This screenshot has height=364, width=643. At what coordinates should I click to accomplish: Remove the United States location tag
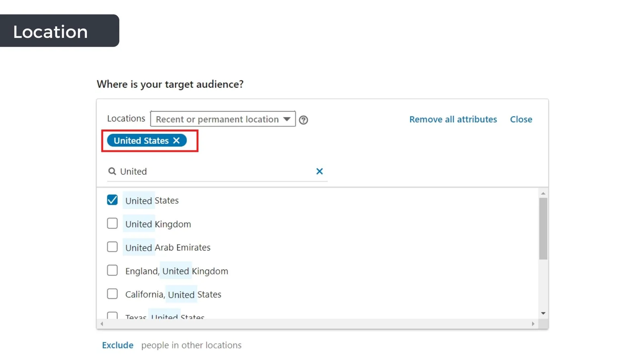176,141
